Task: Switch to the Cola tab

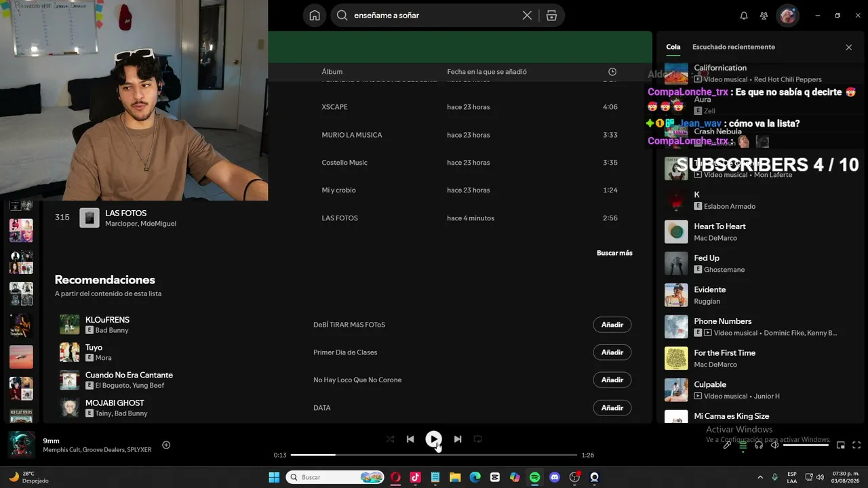Action: tap(673, 47)
